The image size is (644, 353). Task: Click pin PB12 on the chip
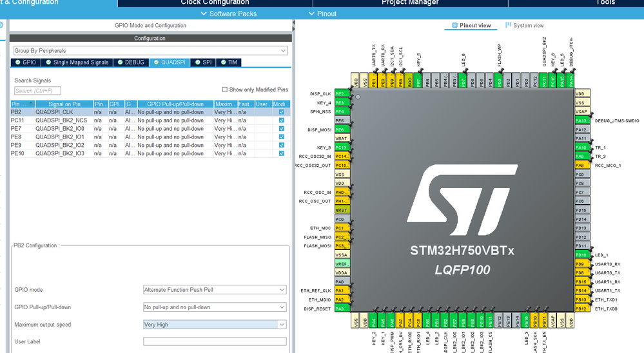(582, 309)
